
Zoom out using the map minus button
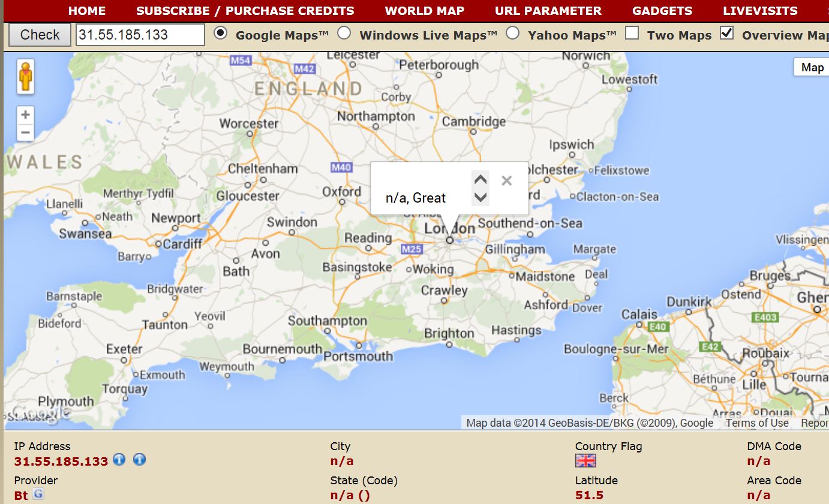point(25,132)
